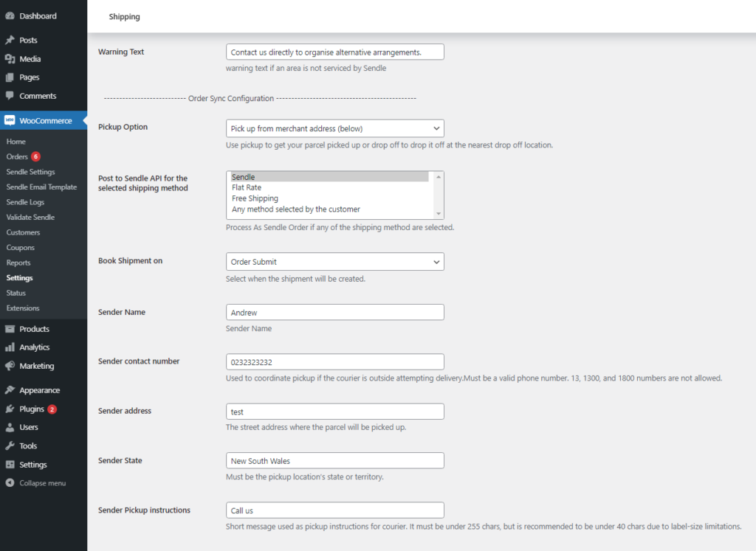
Task: Click into the Sender Name field
Action: [x=334, y=312]
